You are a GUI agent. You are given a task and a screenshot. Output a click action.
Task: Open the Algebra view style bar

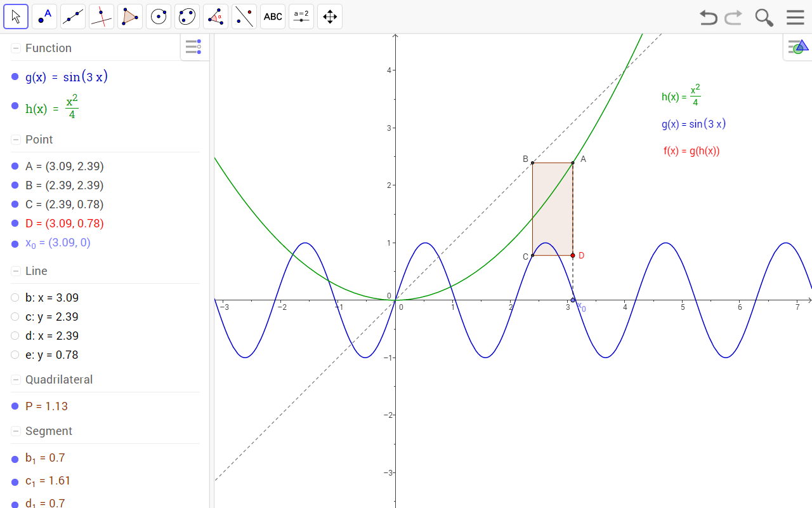tap(193, 47)
